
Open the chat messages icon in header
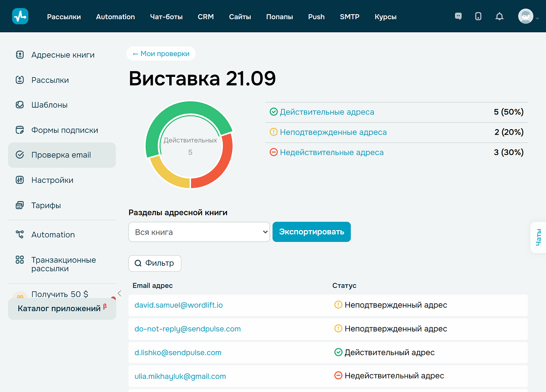458,16
